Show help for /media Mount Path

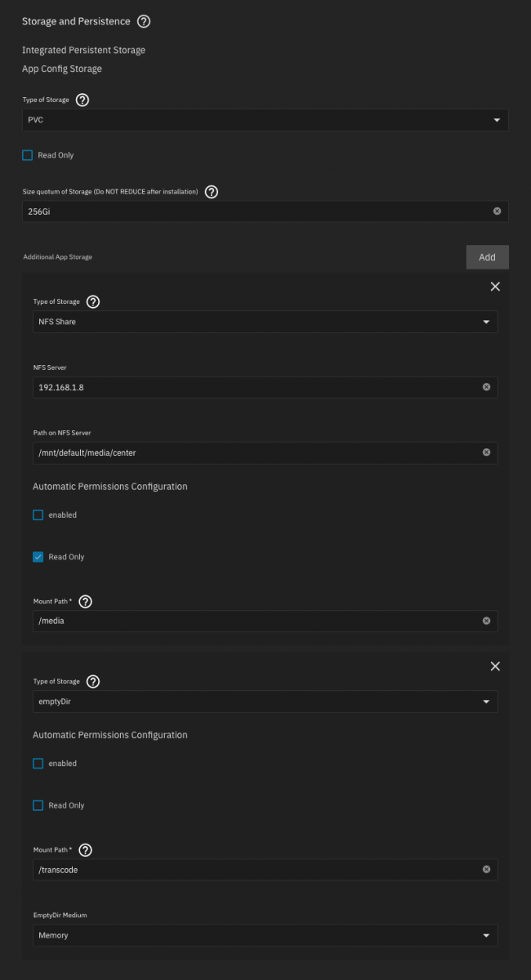(85, 601)
